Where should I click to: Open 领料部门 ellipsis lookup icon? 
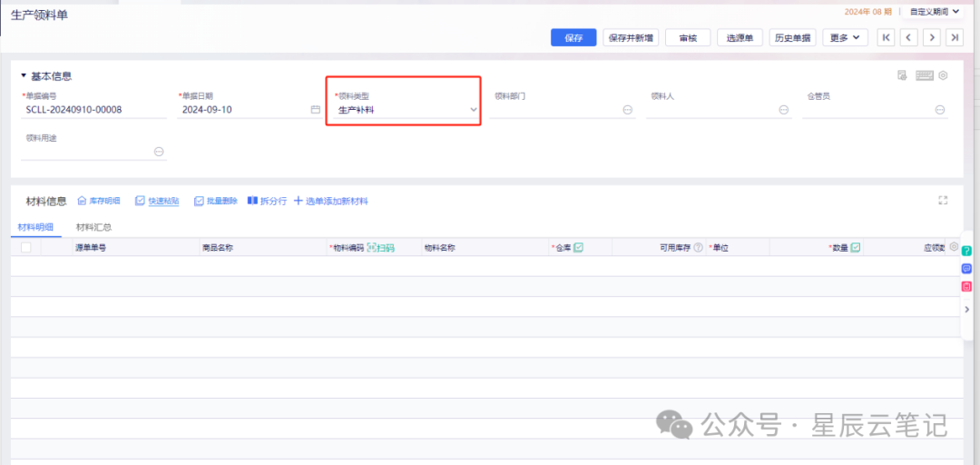point(628,110)
